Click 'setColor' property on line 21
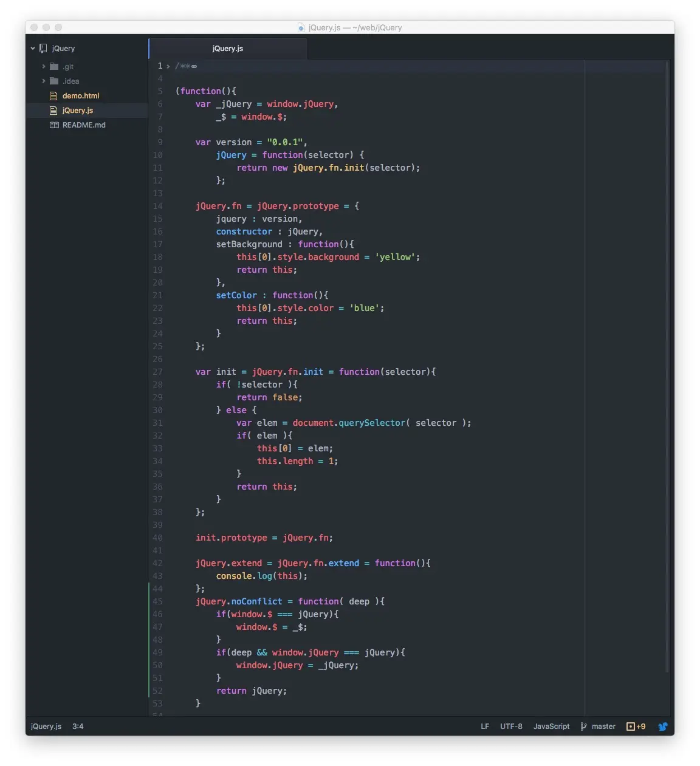The width and height of the screenshot is (700, 766). click(x=236, y=296)
